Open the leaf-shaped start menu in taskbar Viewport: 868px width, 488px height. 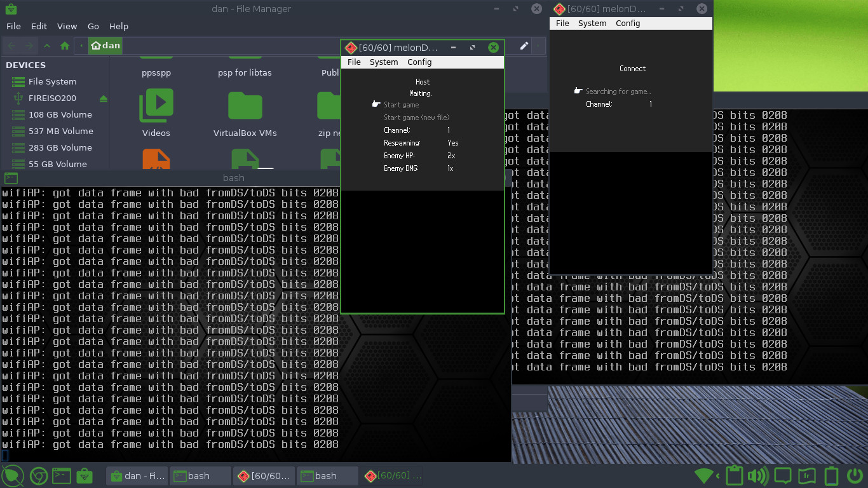[12, 476]
